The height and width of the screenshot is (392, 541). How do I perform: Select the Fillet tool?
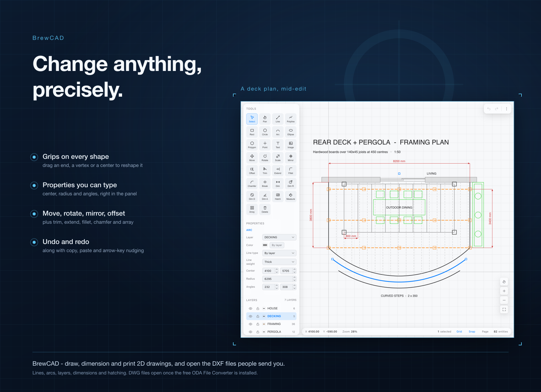[x=290, y=171]
